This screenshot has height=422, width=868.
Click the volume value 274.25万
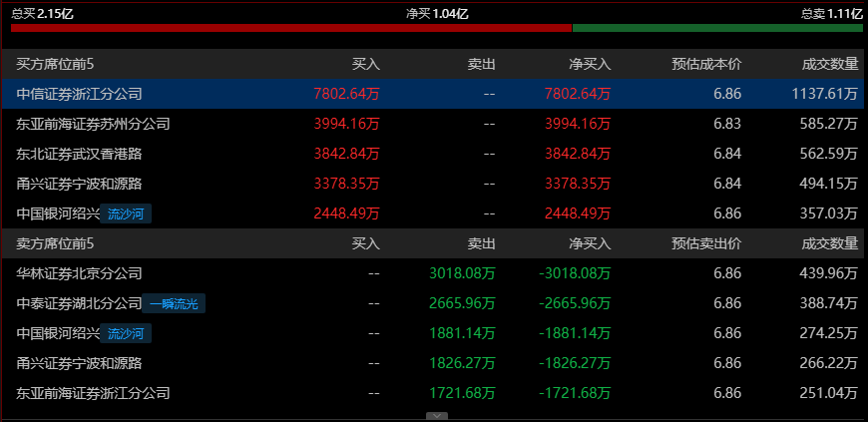coord(829,333)
